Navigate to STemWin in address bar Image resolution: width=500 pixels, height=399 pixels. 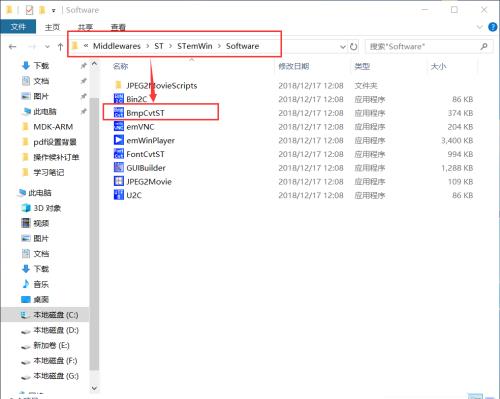point(195,46)
